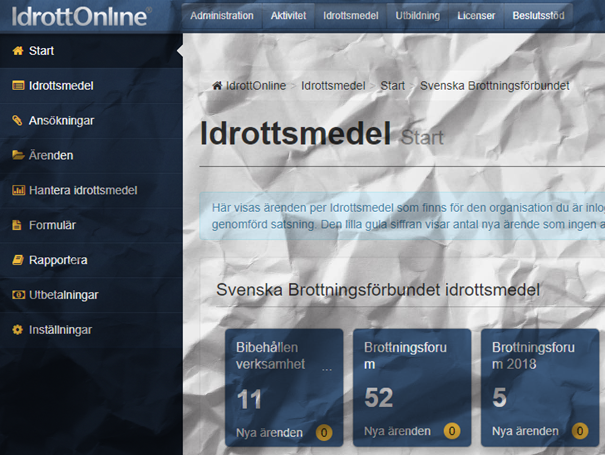Image resolution: width=605 pixels, height=455 pixels.
Task: Click the Idrottsmedel sidebar icon
Action: click(x=18, y=85)
